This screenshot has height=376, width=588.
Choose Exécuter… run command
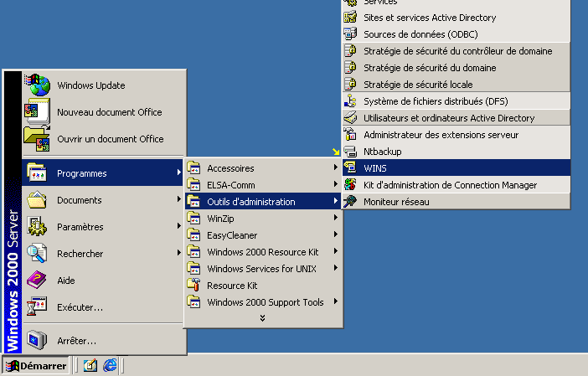[104, 307]
